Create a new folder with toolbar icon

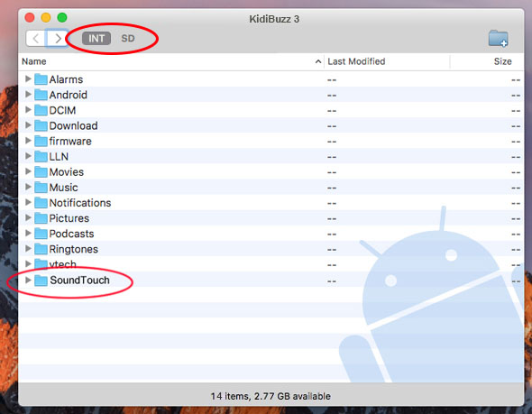[x=498, y=39]
